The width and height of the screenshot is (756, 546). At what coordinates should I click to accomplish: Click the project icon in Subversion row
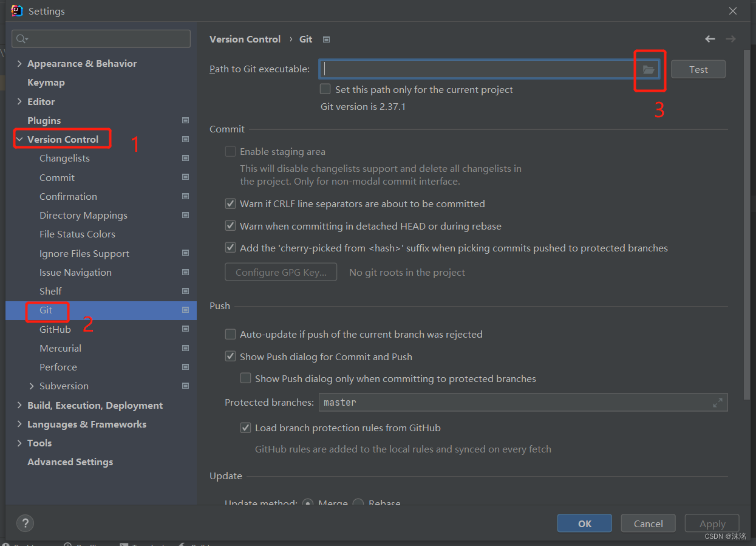[x=185, y=386]
